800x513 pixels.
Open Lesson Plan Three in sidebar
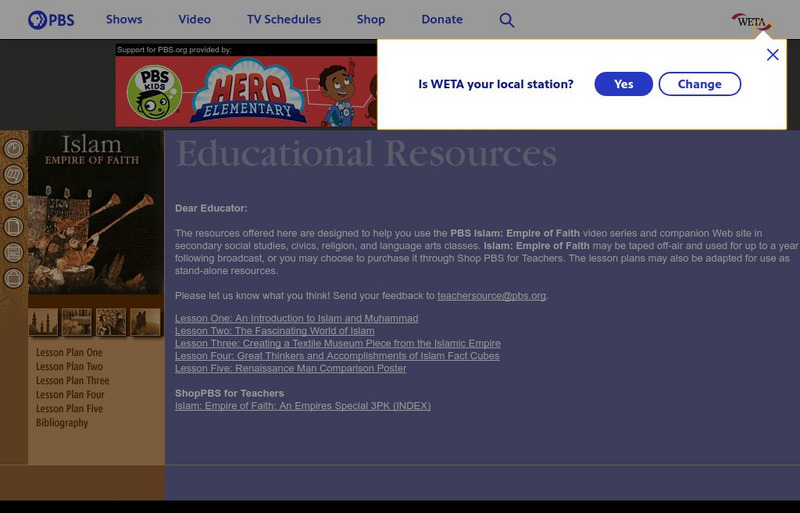(x=72, y=380)
